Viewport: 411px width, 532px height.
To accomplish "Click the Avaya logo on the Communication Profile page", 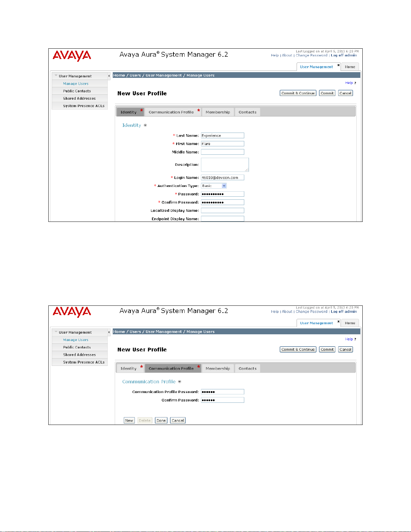I will [72, 312].
